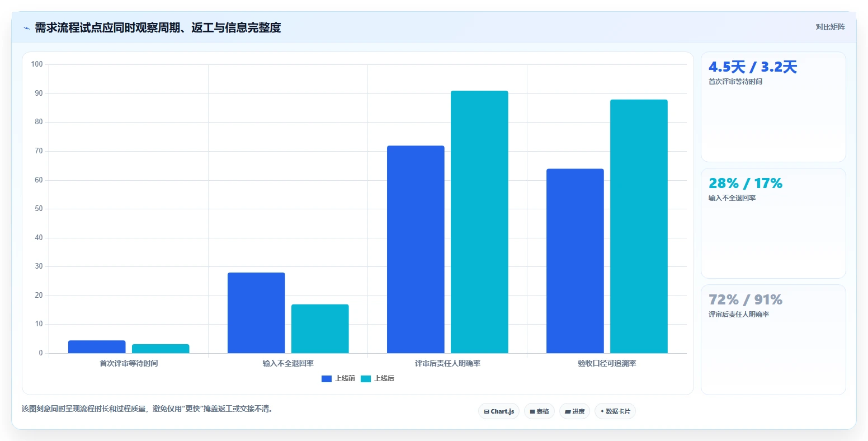
Task: Click x-axis label 输入不全退回率
Action: point(288,364)
